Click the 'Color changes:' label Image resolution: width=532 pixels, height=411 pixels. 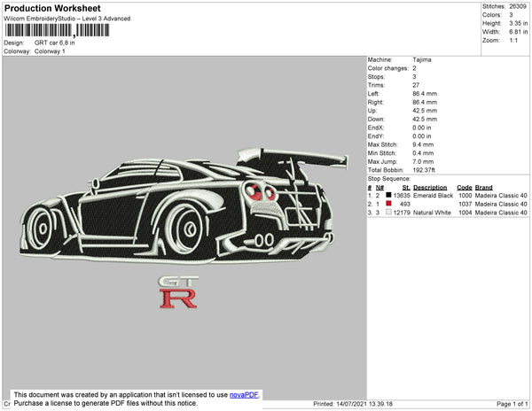click(387, 68)
